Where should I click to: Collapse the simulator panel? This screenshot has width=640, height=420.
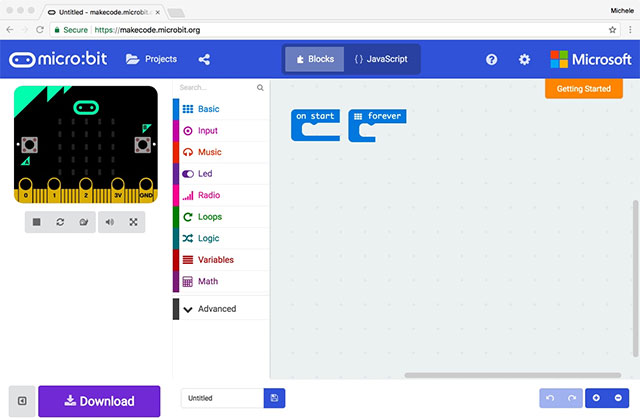(x=21, y=401)
